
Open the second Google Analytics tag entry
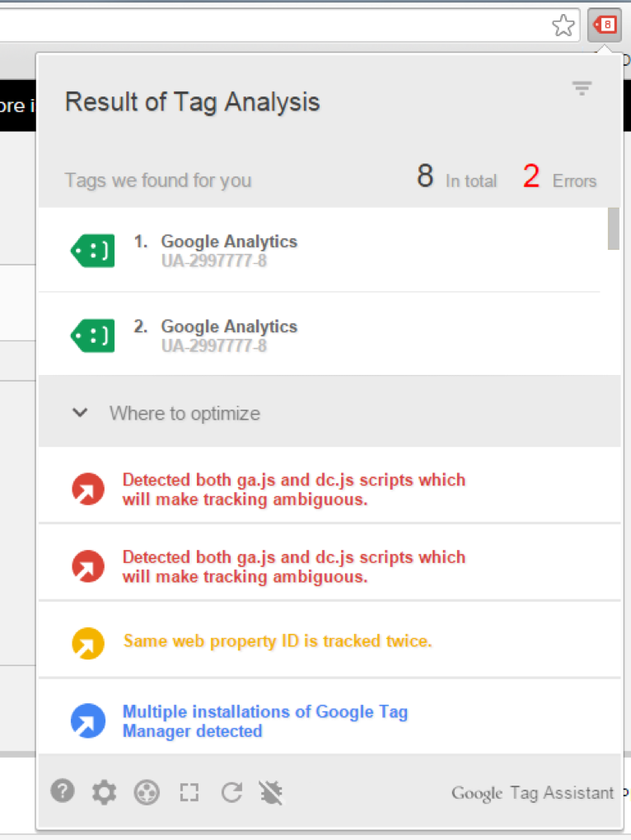[x=229, y=336]
